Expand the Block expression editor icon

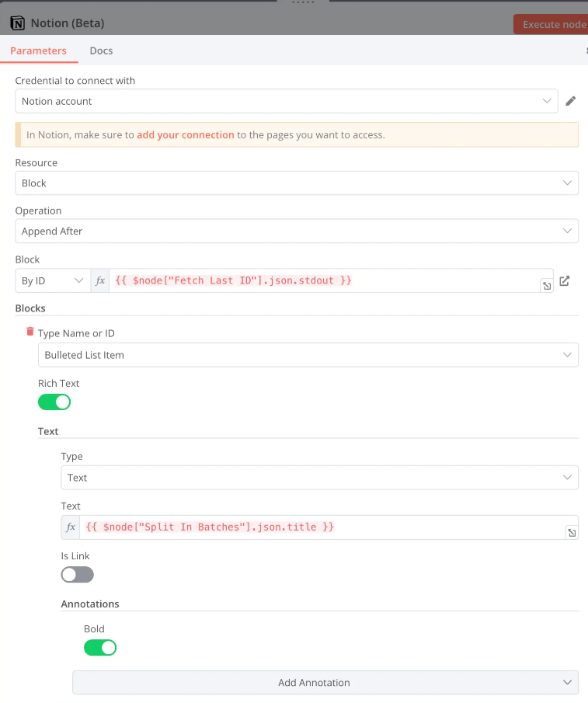(547, 286)
